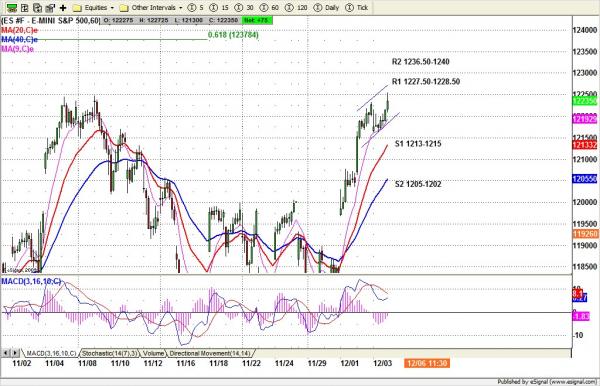Image resolution: width=600 pixels, height=386 pixels.
Task: Click the MACD(3,16,10,C) indicator label
Action: [31, 282]
